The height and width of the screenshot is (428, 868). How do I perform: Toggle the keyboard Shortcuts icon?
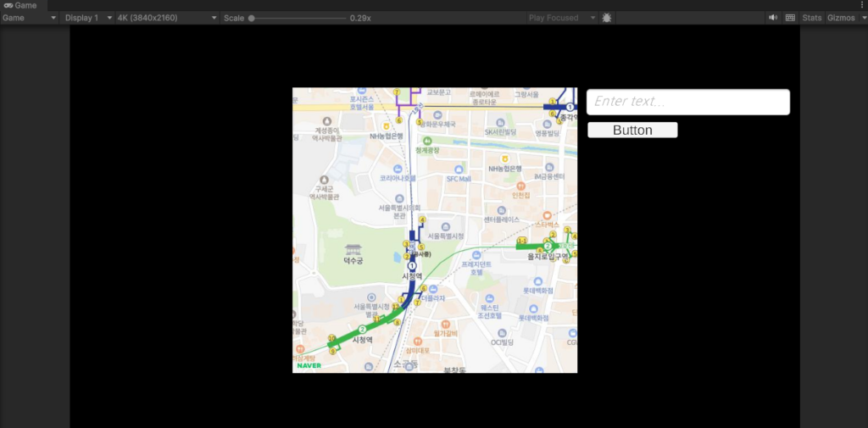tap(791, 18)
